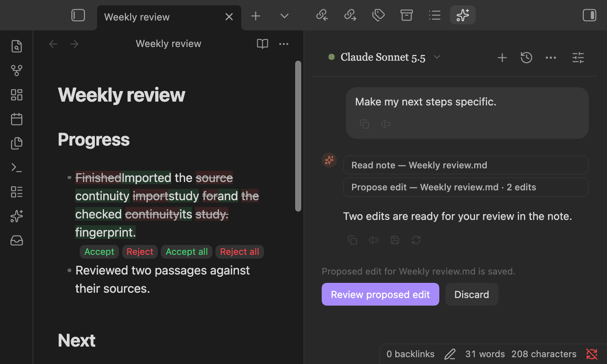Click the note editor scrollbar
The height and width of the screenshot is (364, 607).
298,136
